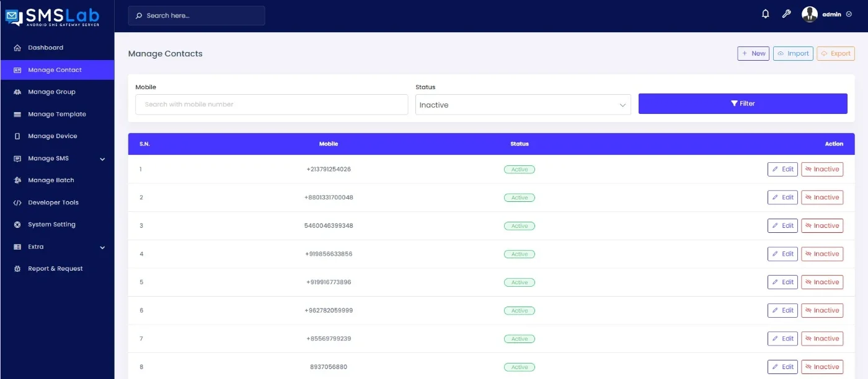Open the Status dropdown showing Inactive
Viewport: 868px width, 379px height.
coord(523,105)
